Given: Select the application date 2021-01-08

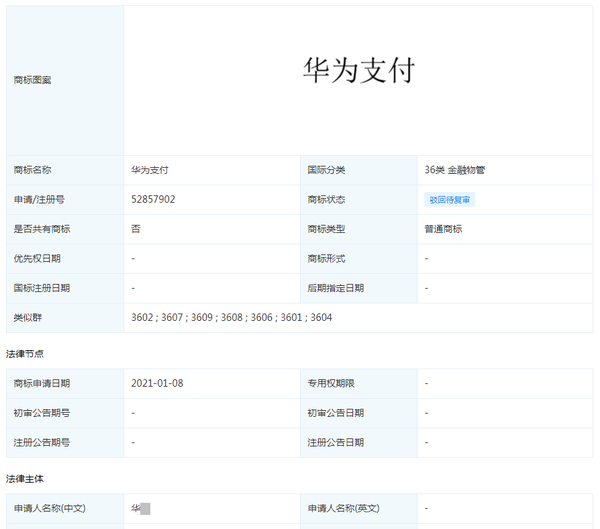Looking at the screenshot, I should pyautogui.click(x=157, y=383).
